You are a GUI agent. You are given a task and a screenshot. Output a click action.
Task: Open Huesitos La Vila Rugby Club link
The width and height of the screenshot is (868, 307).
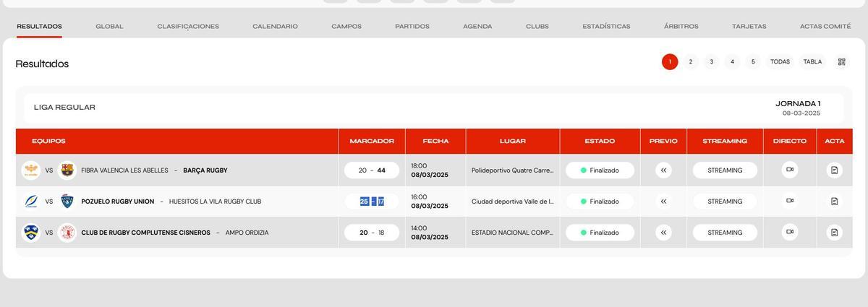coord(215,202)
